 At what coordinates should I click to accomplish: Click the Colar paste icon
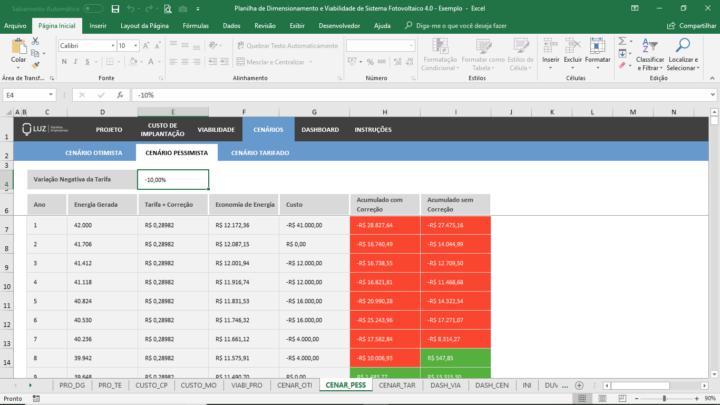(19, 48)
